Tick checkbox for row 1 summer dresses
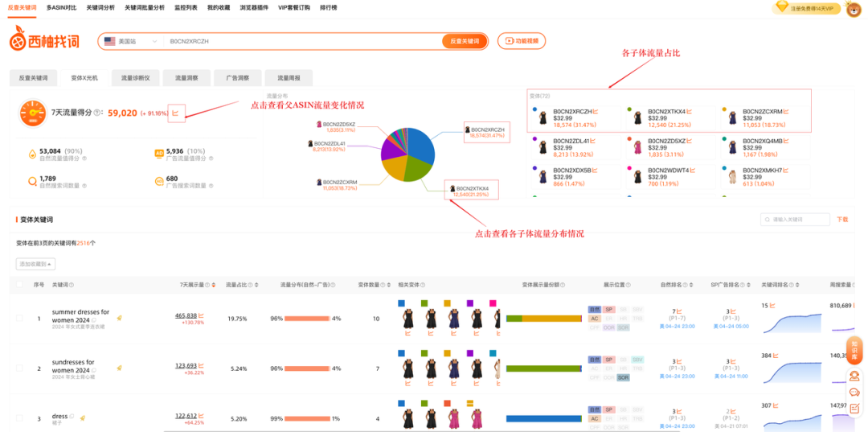 point(20,319)
